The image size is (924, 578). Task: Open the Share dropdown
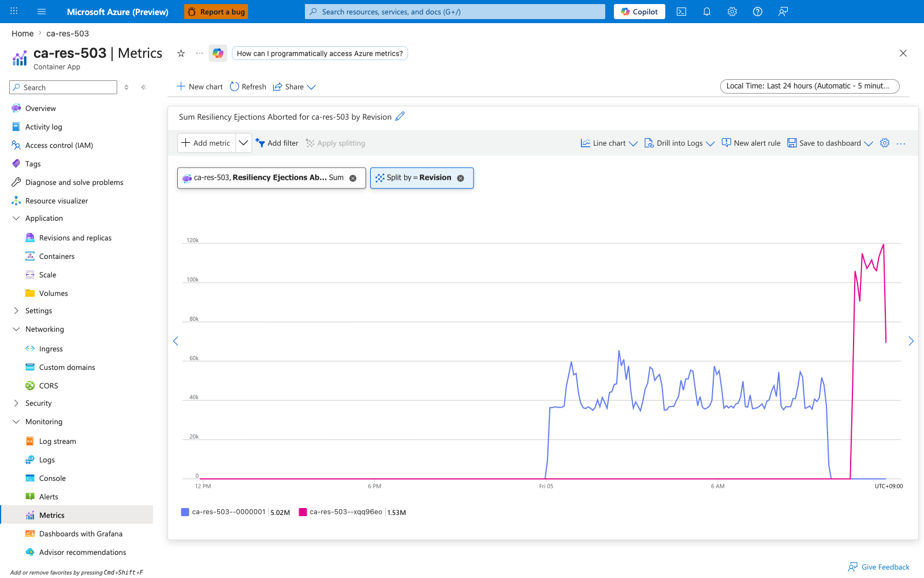point(295,87)
